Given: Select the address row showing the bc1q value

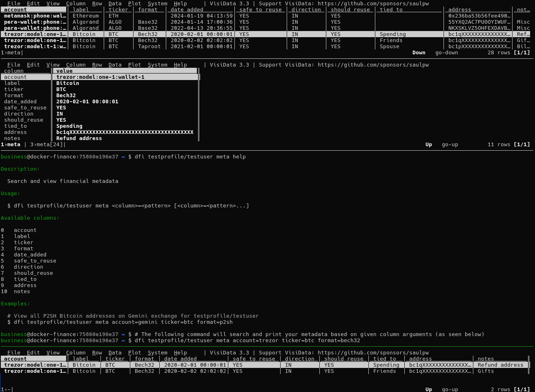Looking at the screenshot, I should click(x=16, y=132).
